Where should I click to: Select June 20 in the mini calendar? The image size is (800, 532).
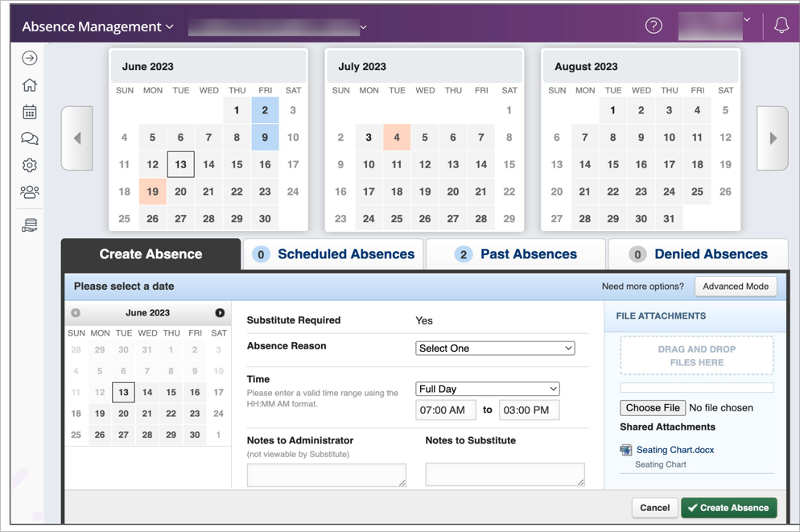tap(123, 414)
